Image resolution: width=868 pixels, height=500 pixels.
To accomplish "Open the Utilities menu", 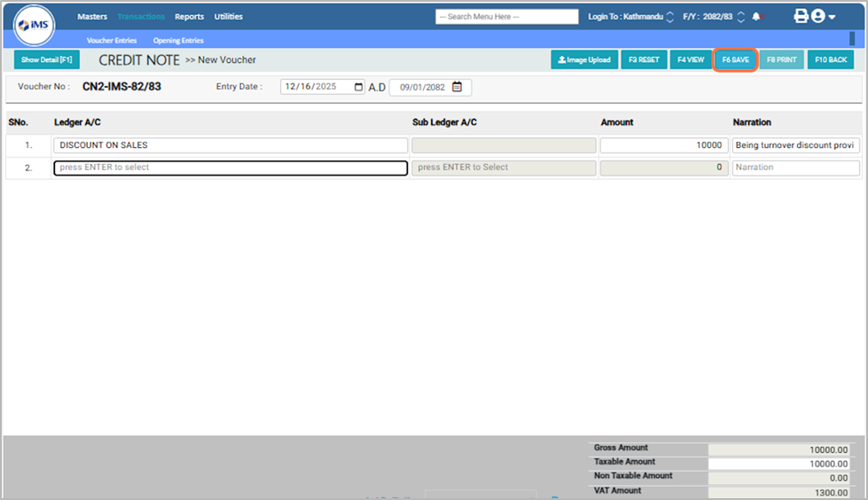I will tap(228, 17).
